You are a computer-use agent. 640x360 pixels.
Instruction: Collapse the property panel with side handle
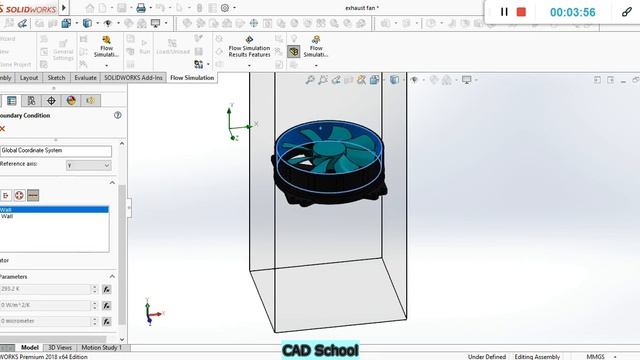[129, 208]
